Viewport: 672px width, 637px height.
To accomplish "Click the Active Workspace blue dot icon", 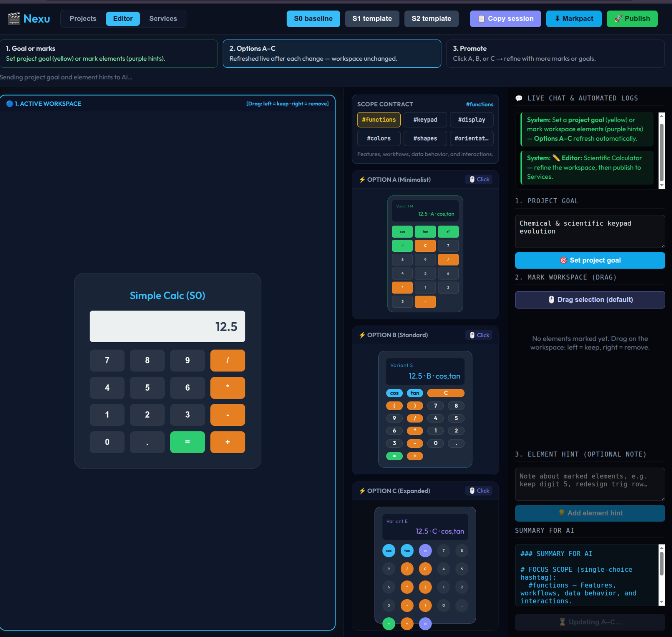I will point(10,104).
